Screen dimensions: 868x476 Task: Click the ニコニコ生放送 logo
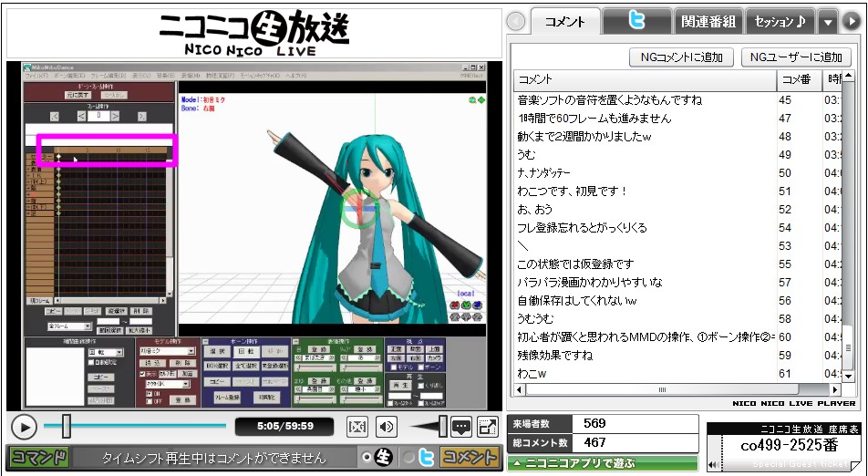(254, 33)
